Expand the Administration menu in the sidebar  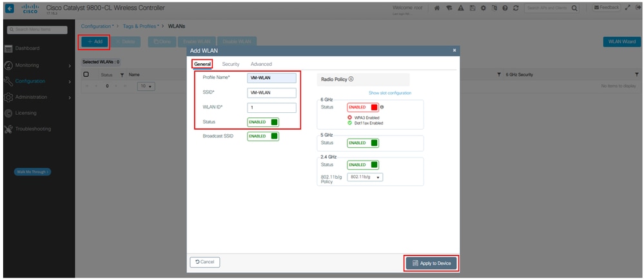click(38, 97)
